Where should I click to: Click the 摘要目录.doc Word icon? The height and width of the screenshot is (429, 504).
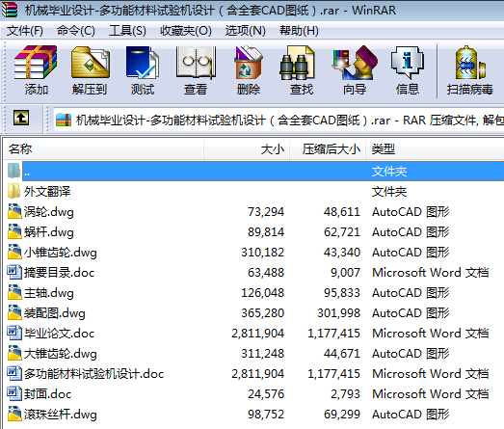click(x=14, y=272)
